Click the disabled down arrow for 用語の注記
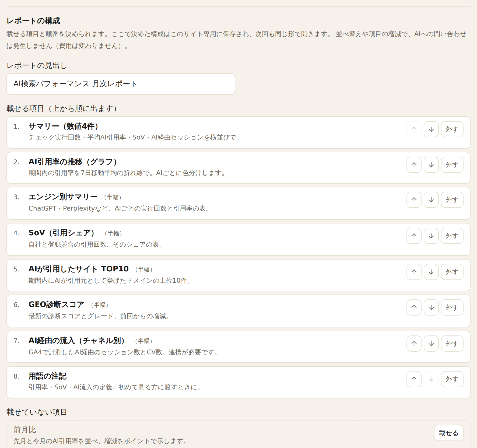The width and height of the screenshot is (477, 448). point(431,379)
